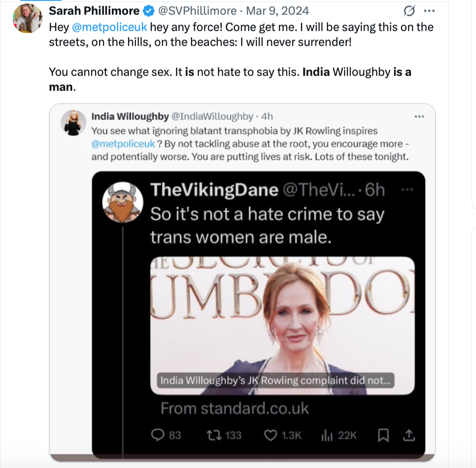Click the share upload icon
476x468 pixels.
click(409, 435)
